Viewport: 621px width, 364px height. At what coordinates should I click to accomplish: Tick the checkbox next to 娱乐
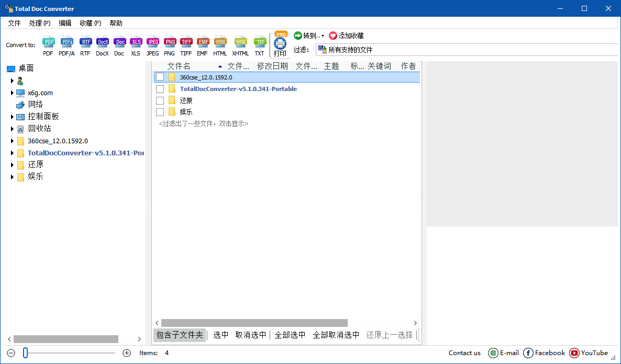(x=160, y=111)
